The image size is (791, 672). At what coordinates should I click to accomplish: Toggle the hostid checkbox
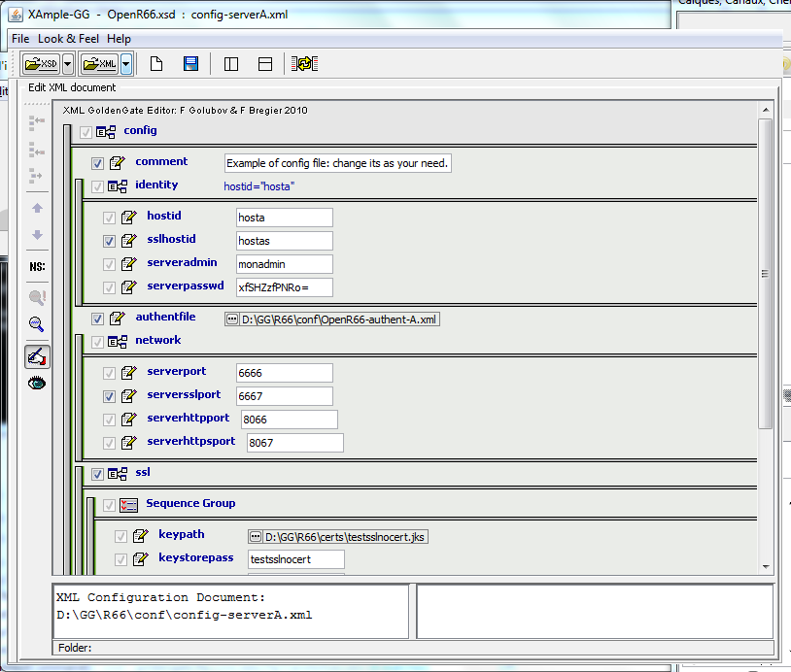click(109, 218)
